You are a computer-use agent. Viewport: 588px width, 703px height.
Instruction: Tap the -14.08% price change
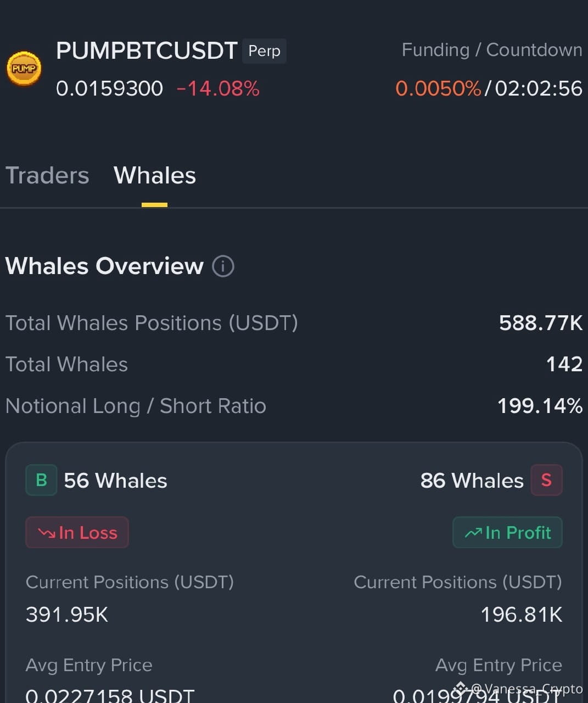(x=218, y=88)
